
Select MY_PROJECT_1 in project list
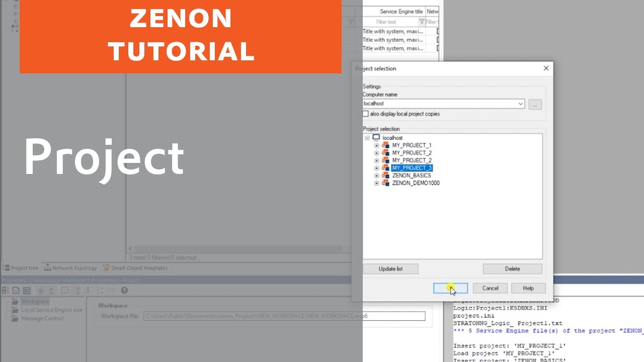click(x=412, y=145)
